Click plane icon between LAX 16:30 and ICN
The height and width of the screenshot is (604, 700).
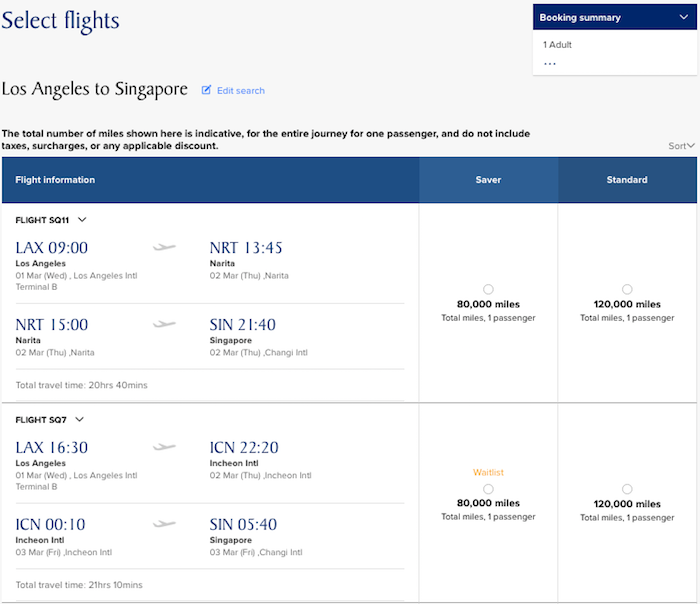click(x=164, y=447)
